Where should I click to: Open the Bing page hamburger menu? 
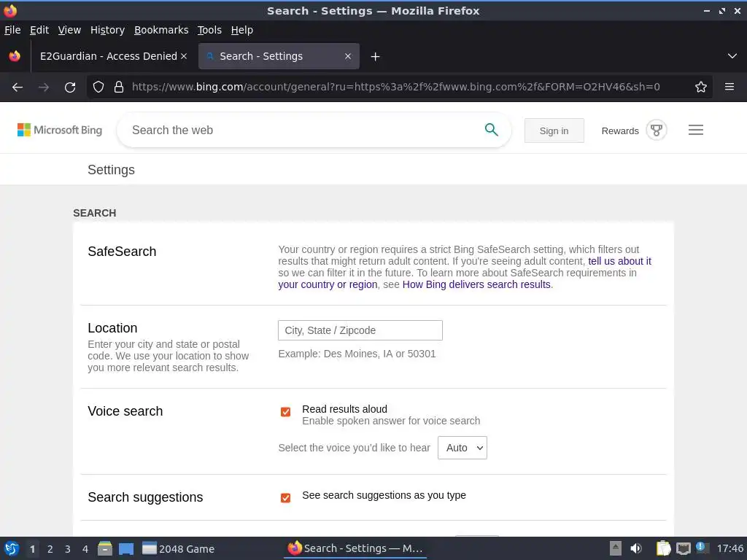tap(695, 130)
